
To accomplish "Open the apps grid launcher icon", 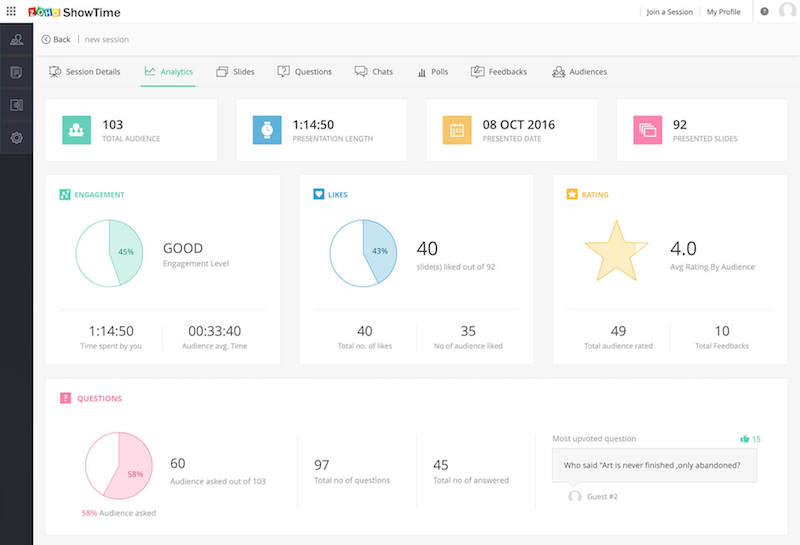I will click(11, 11).
